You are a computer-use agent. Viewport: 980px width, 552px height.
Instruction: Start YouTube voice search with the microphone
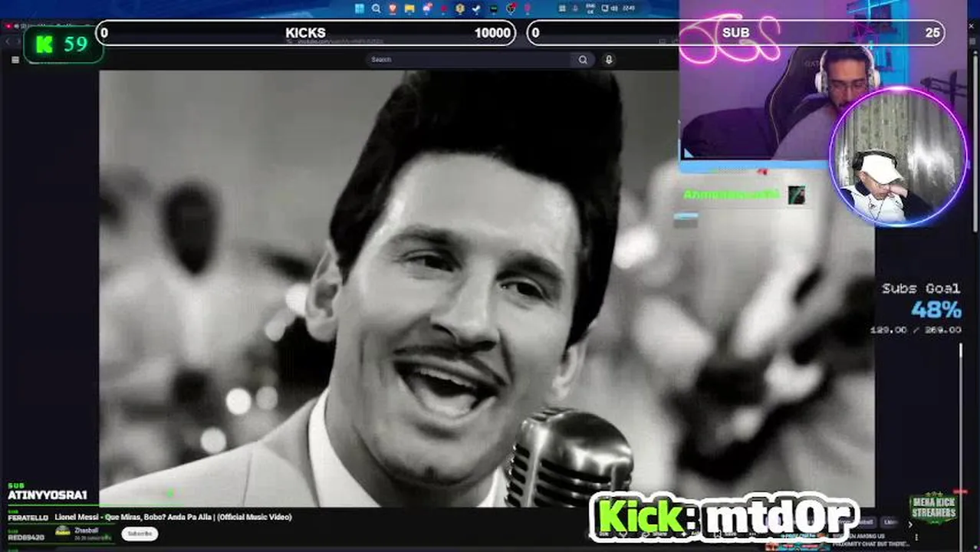(608, 60)
